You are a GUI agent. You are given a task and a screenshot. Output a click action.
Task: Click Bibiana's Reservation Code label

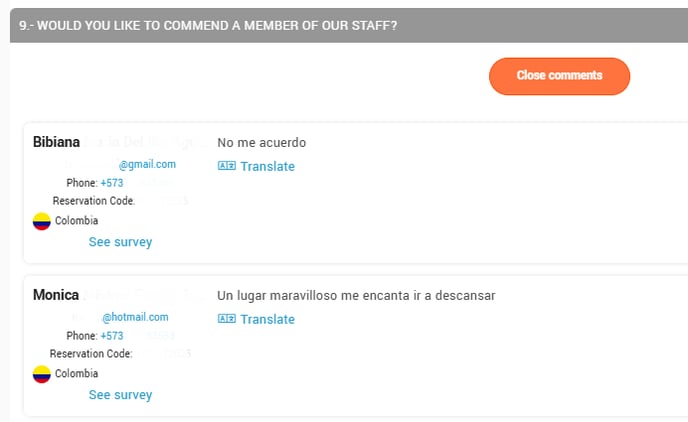click(93, 201)
